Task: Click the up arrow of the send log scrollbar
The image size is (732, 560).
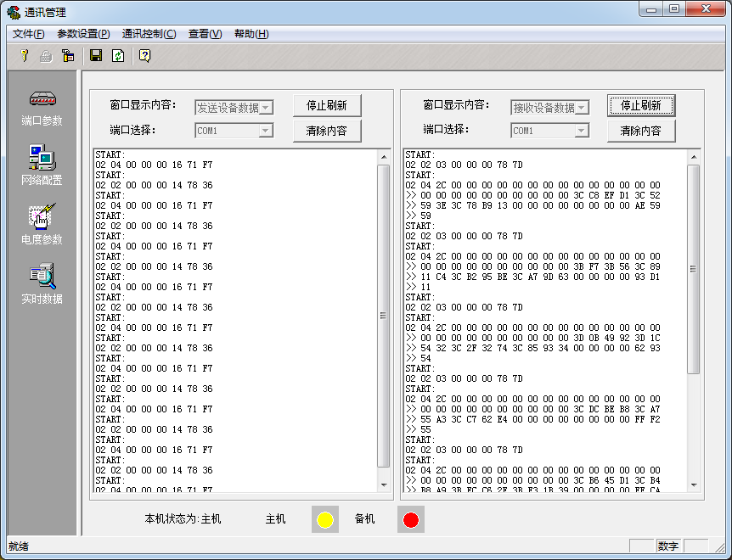Action: pos(384,157)
